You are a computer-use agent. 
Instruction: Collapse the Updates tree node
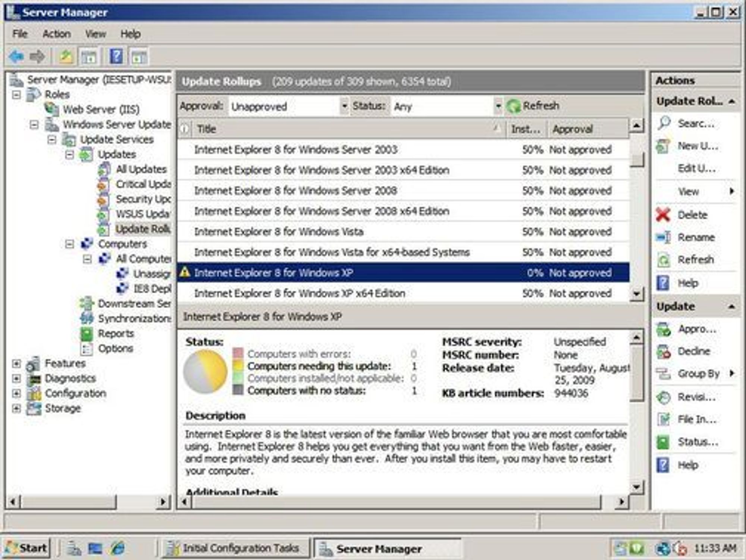point(69,154)
